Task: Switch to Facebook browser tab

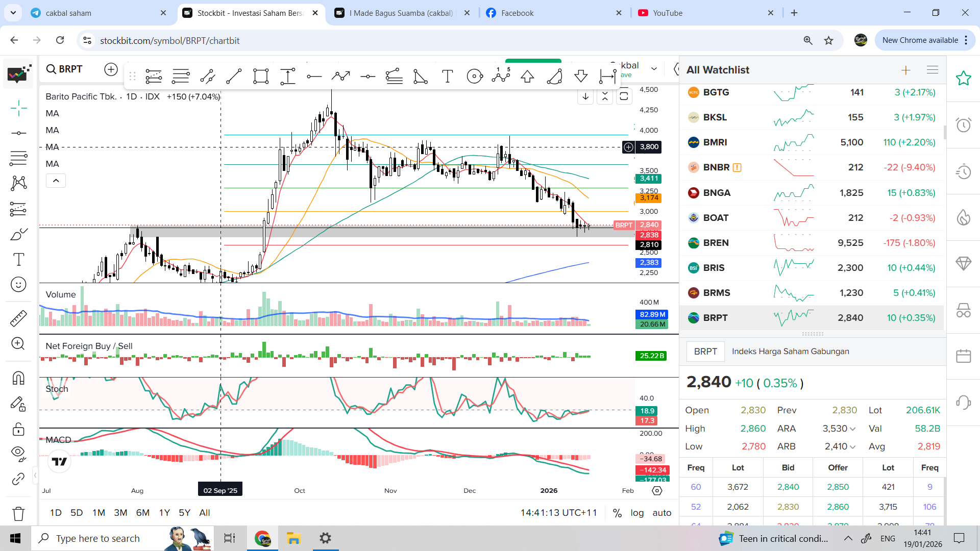Action: click(517, 13)
